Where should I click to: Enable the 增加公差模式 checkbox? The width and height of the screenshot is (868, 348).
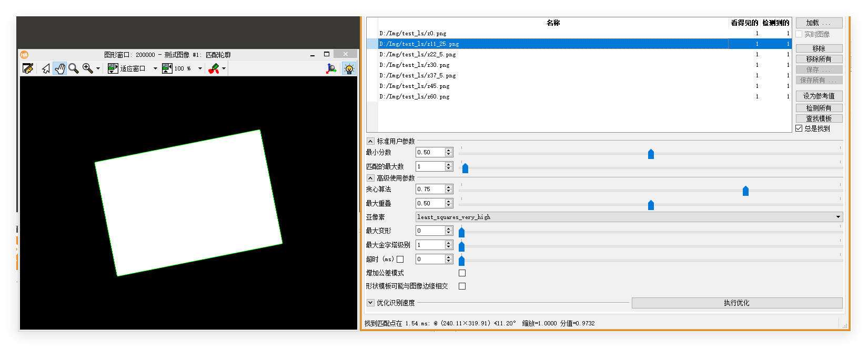[x=462, y=273]
